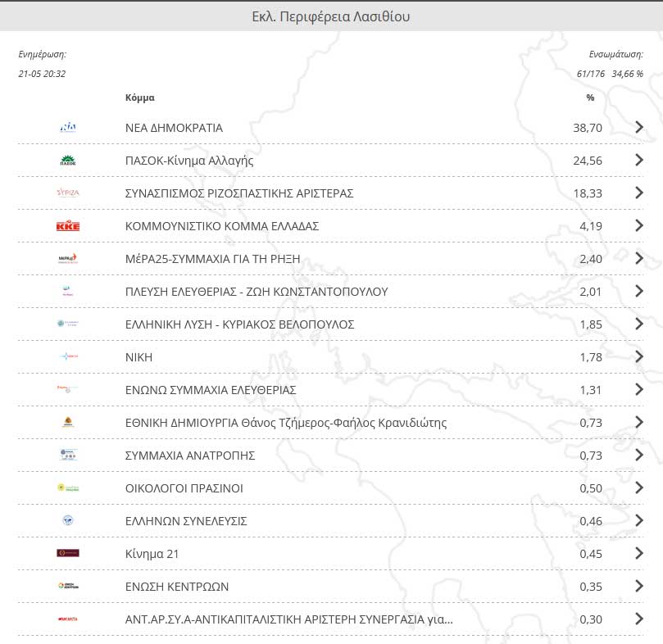Click the Ενημέρωση label

click(43, 54)
